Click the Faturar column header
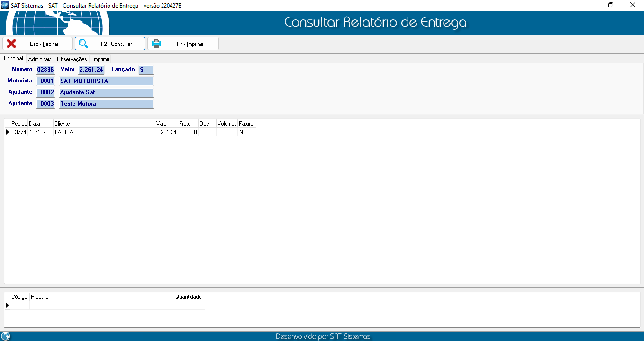 click(247, 124)
